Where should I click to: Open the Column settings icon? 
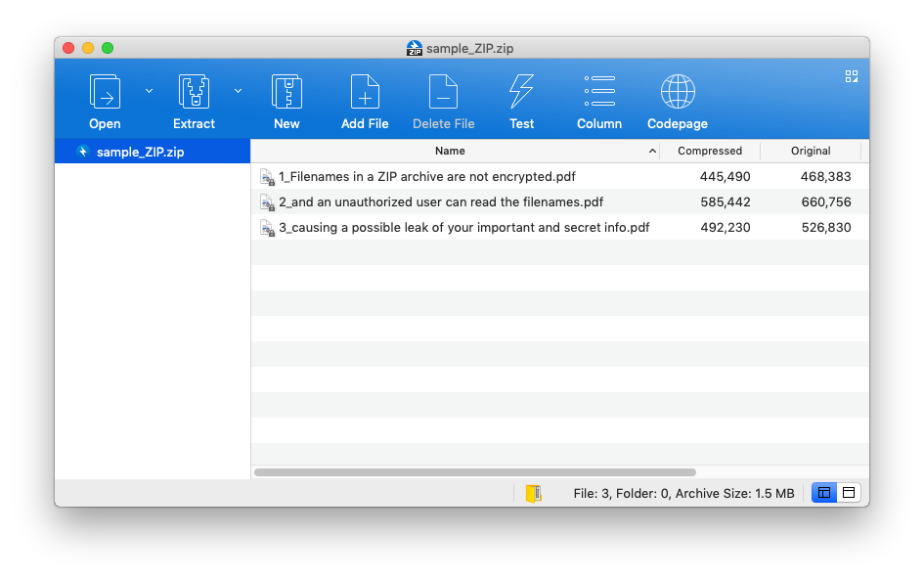click(598, 92)
